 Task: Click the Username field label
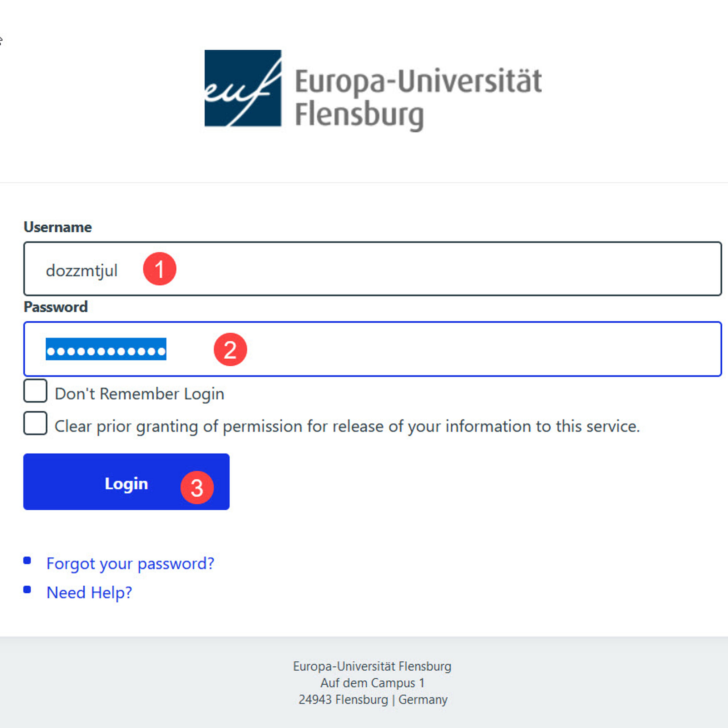[58, 227]
